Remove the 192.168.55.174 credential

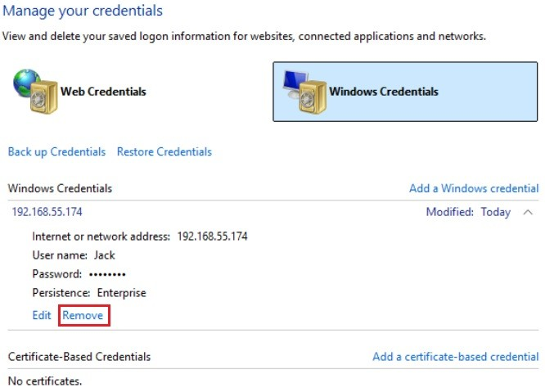tap(83, 315)
